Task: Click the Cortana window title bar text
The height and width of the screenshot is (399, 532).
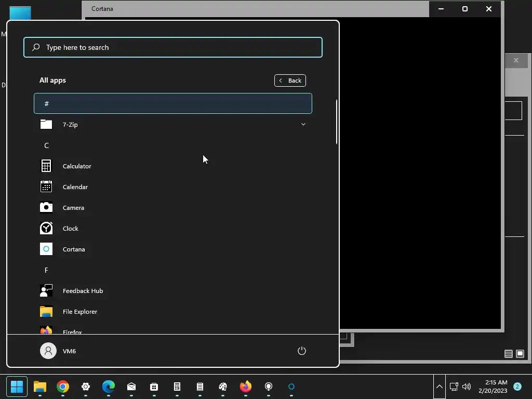Action: point(102,9)
